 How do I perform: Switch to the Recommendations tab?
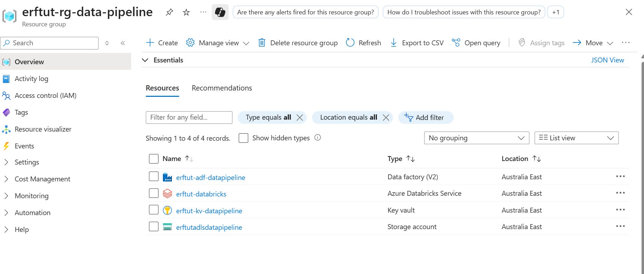[x=222, y=88]
